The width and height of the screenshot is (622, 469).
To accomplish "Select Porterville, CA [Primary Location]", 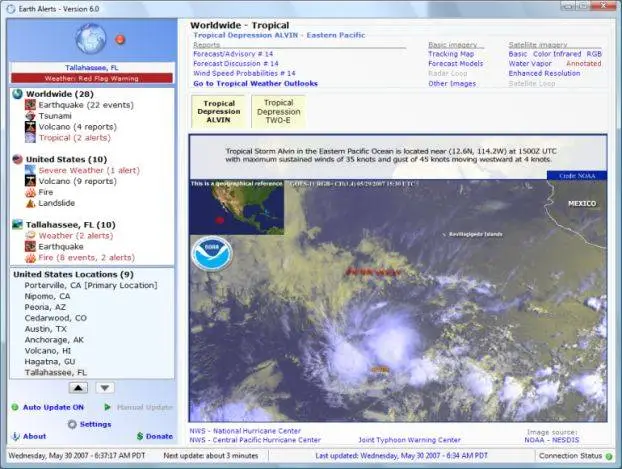I will tap(91, 286).
